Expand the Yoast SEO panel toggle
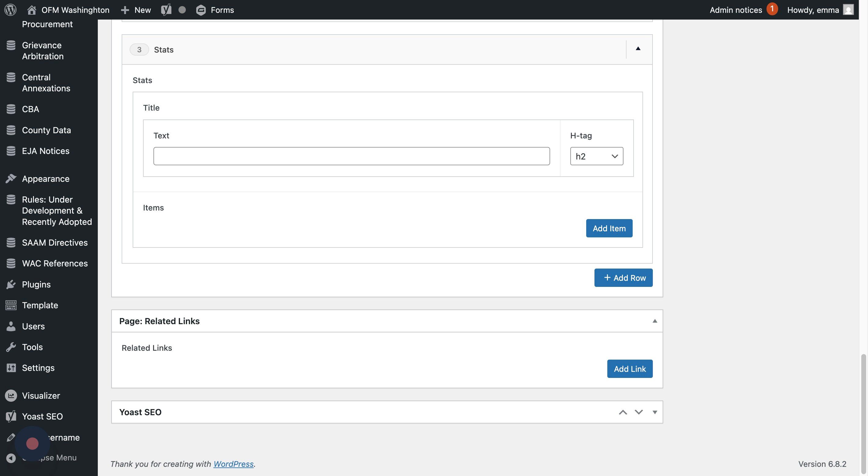The image size is (868, 476). coord(654,412)
